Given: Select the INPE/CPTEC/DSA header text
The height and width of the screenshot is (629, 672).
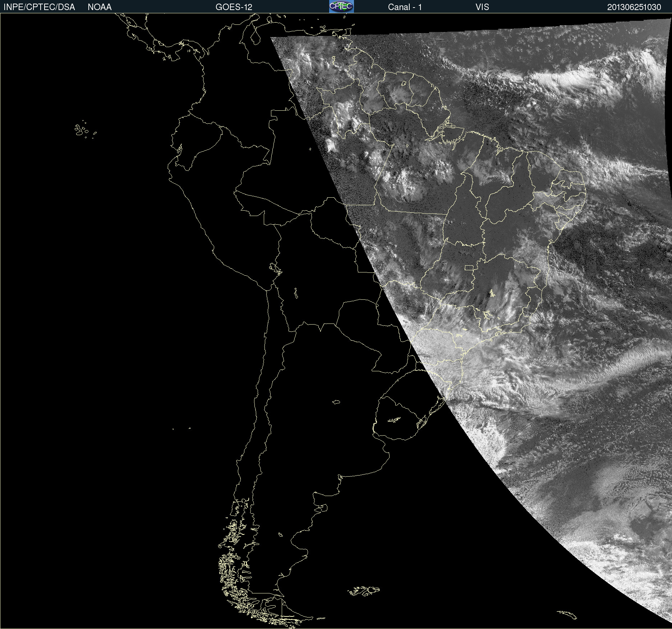Looking at the screenshot, I should click(39, 7).
